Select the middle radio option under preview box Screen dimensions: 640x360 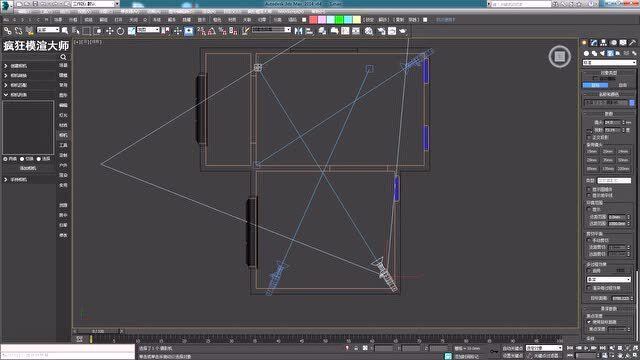pyautogui.click(x=22, y=159)
